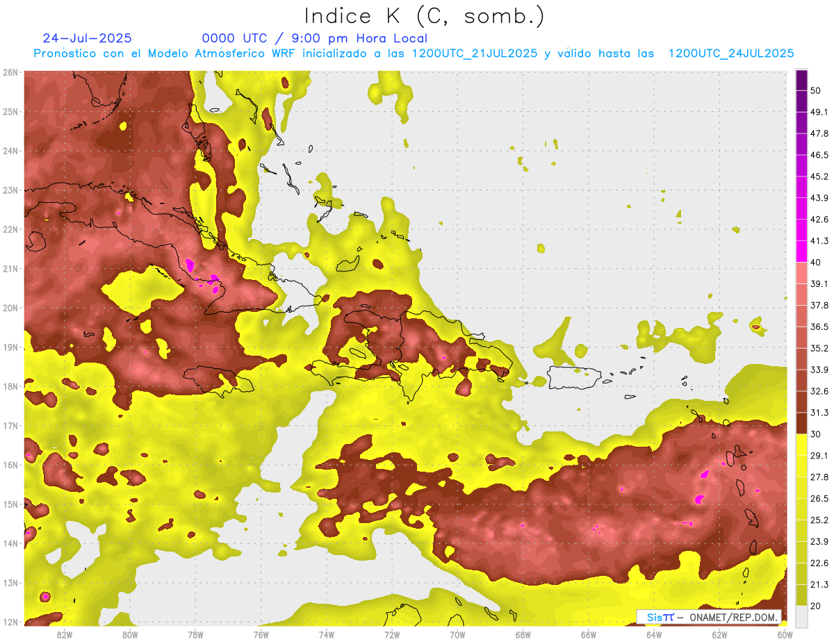Click the gray swatch below 20 on the legend
This screenshot has height=644, width=834.
pyautogui.click(x=801, y=616)
